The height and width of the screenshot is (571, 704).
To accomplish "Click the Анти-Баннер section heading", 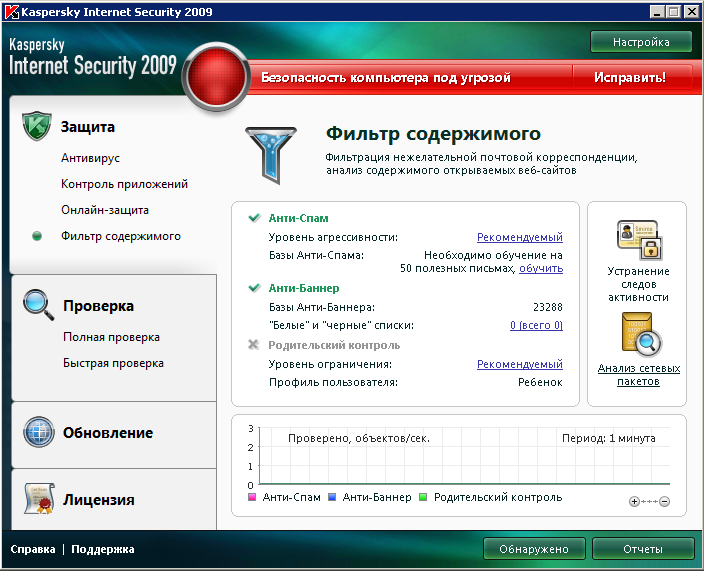I will (x=304, y=288).
